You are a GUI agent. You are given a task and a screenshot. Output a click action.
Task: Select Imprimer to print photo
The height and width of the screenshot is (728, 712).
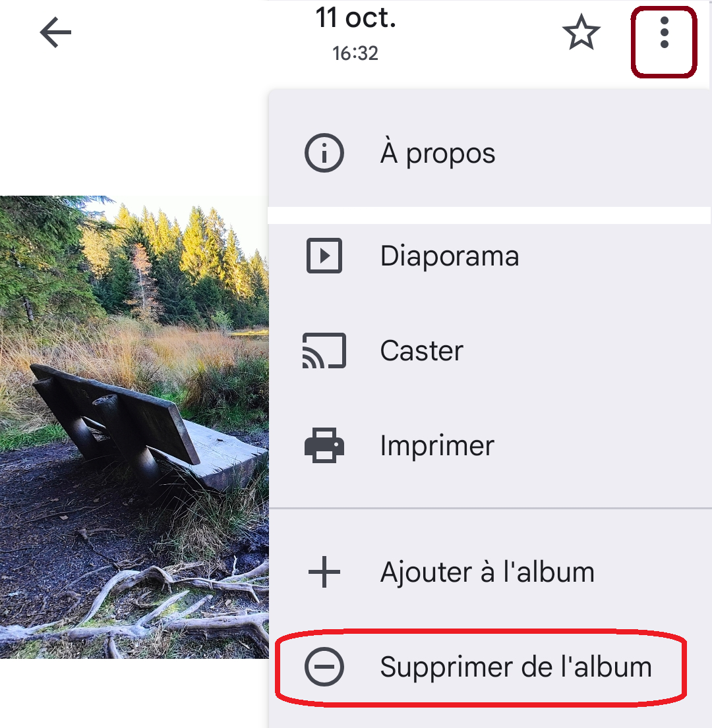tap(490, 445)
